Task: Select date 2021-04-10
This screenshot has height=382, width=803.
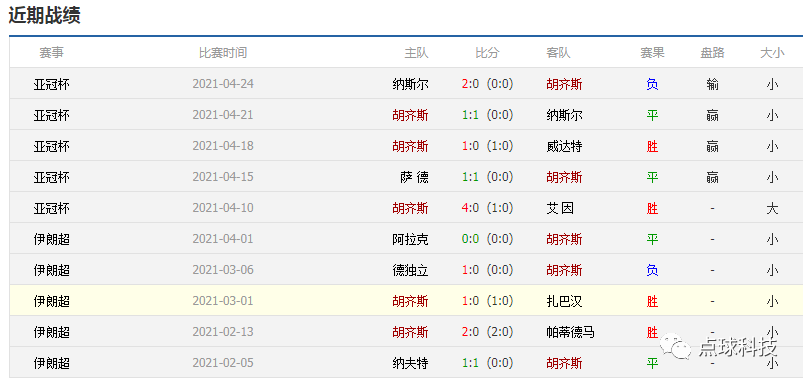Action: [x=223, y=208]
